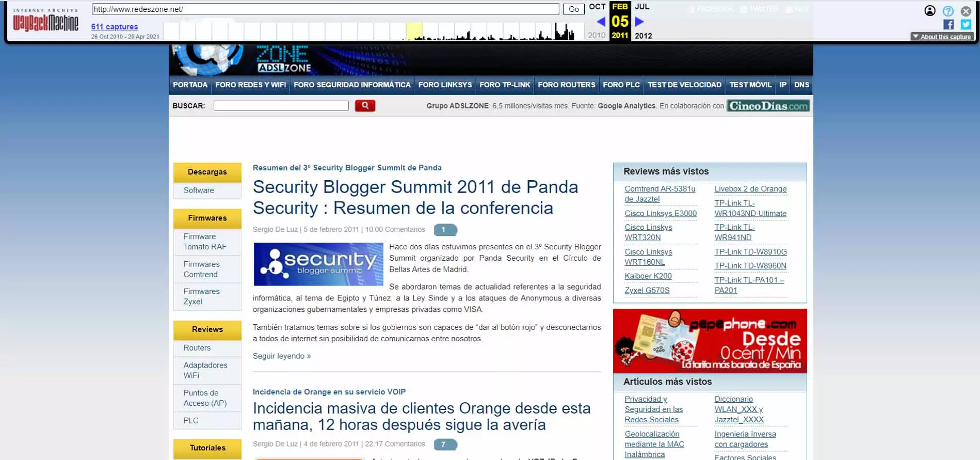Click the Wayback URL input field
The height and width of the screenshot is (460, 980).
pos(326,9)
